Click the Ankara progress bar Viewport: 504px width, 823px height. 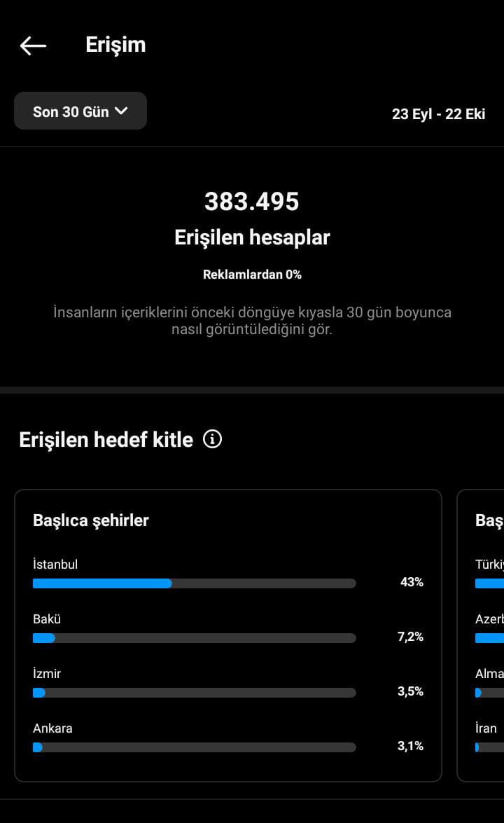click(195, 747)
